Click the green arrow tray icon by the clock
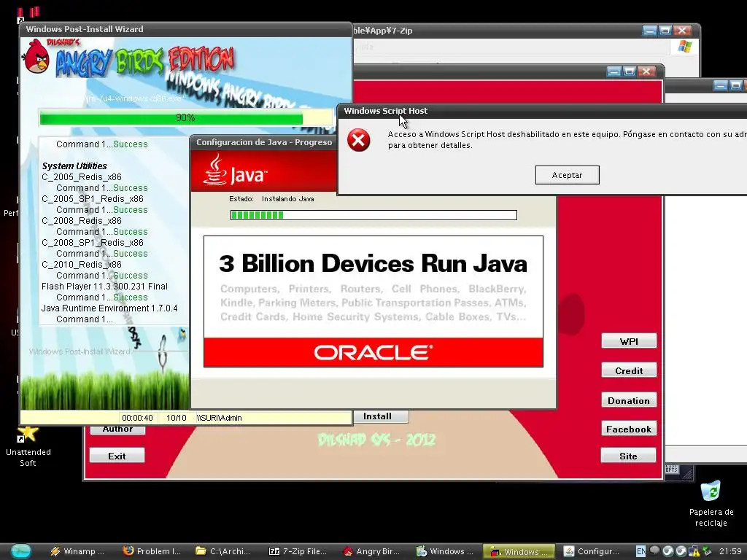747x560 pixels. point(708,551)
